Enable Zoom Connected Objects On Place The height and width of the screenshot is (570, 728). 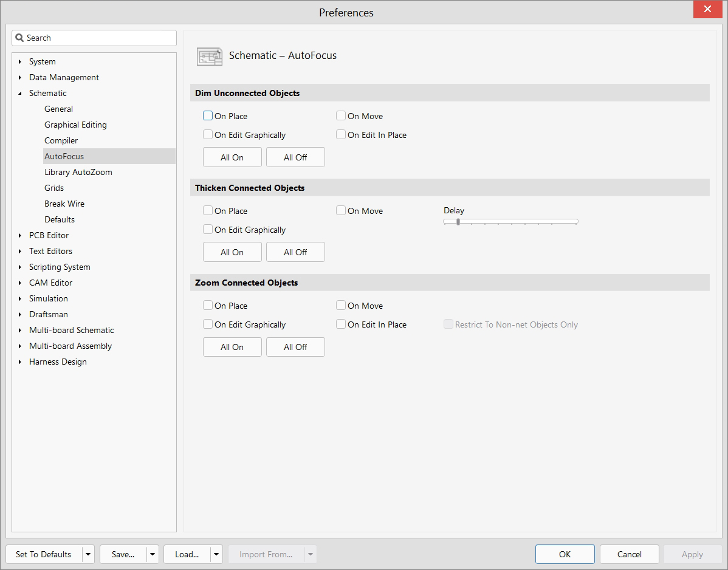[208, 305]
